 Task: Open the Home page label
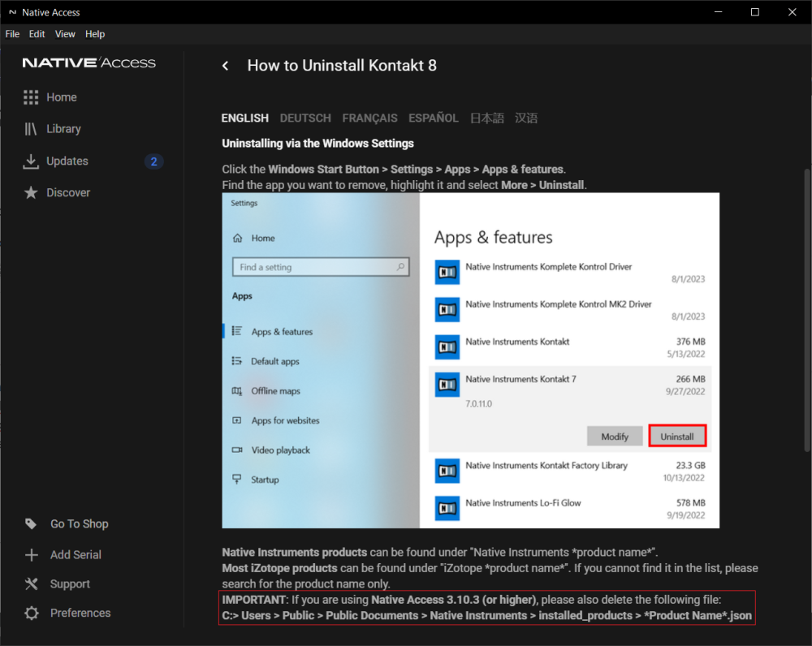click(62, 97)
